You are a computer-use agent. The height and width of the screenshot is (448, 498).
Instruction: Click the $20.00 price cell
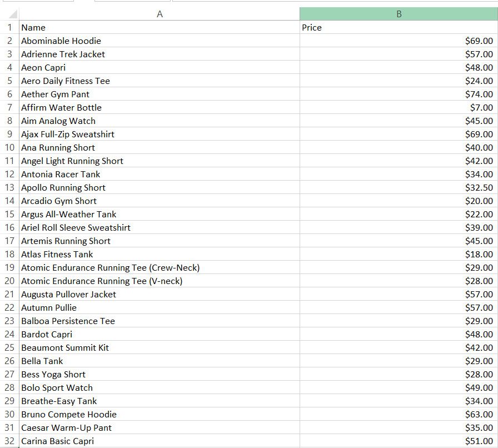[x=399, y=201]
